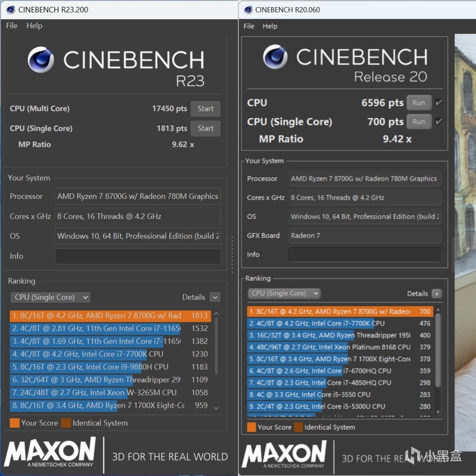Click the down arrow of R20 ranking scrollbar
Image resolution: width=476 pixels, height=476 pixels.
tap(438, 412)
